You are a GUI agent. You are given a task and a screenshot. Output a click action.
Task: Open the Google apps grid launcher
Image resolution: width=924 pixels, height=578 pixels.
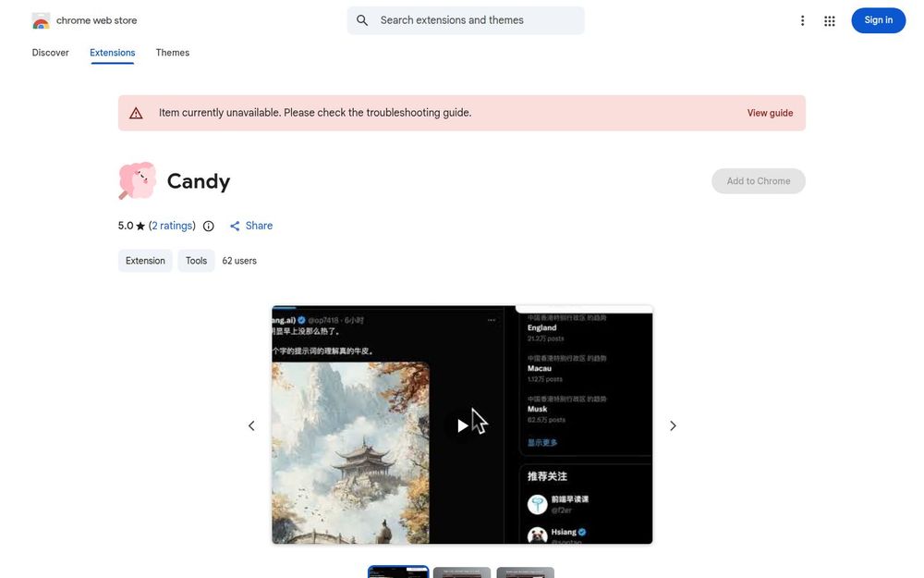pos(829,21)
